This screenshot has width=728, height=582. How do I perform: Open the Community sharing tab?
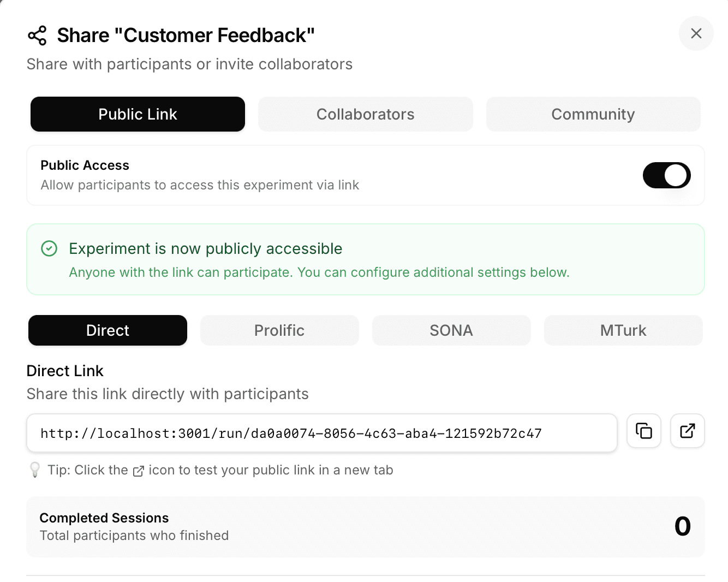[593, 114]
